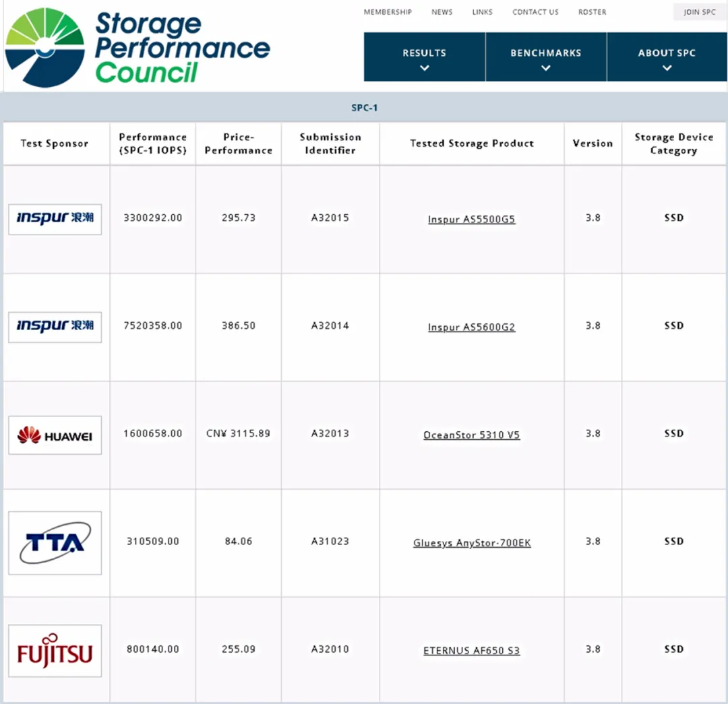This screenshot has width=728, height=704.
Task: Click the Fujitsu sponsor logo
Action: pyautogui.click(x=55, y=651)
